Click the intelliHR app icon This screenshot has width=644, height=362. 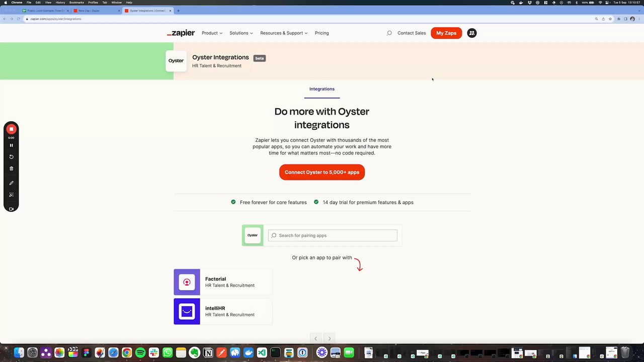pos(187,311)
